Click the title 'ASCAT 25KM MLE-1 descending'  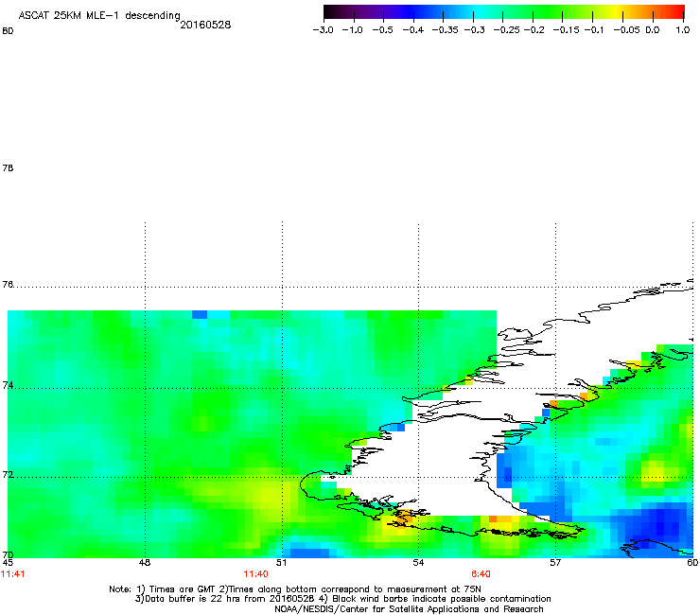pyautogui.click(x=99, y=15)
